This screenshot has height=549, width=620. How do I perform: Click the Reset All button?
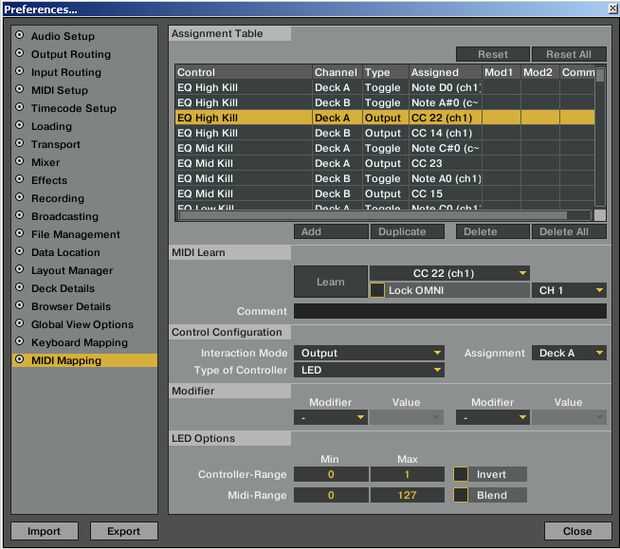coord(569,54)
